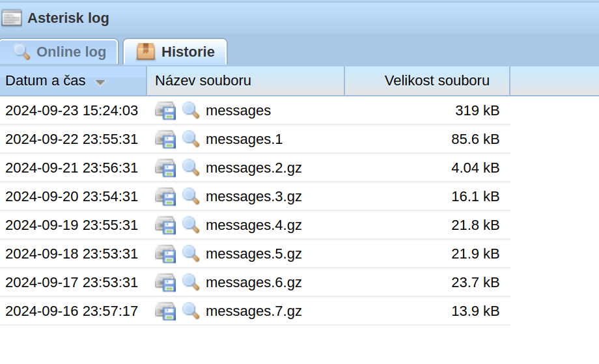Click the Asterisk log panel title

tap(68, 18)
